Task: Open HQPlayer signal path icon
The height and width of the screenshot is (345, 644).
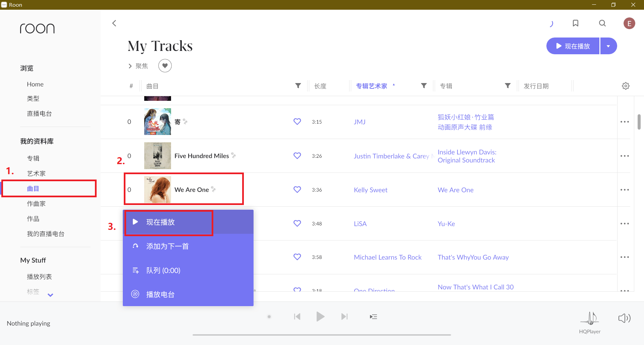Action: [x=590, y=318]
